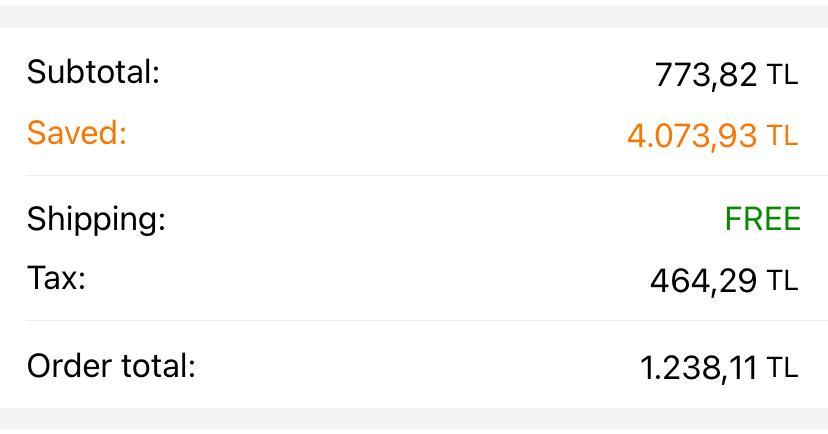Select the 1.238,11 order total amount
Viewport: 828px width, 434px height.
coord(698,369)
